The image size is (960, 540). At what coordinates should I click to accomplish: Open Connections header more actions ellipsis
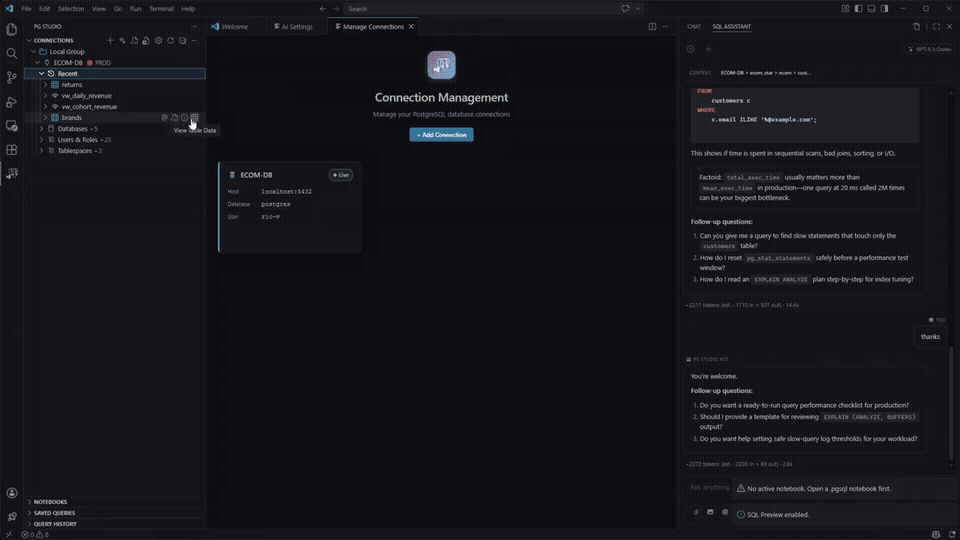click(194, 40)
